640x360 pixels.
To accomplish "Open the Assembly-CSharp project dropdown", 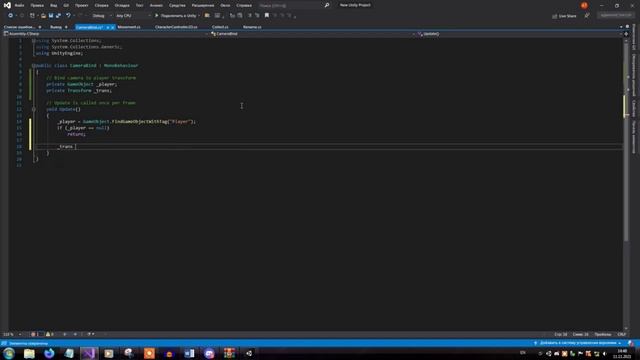I will tap(106, 34).
